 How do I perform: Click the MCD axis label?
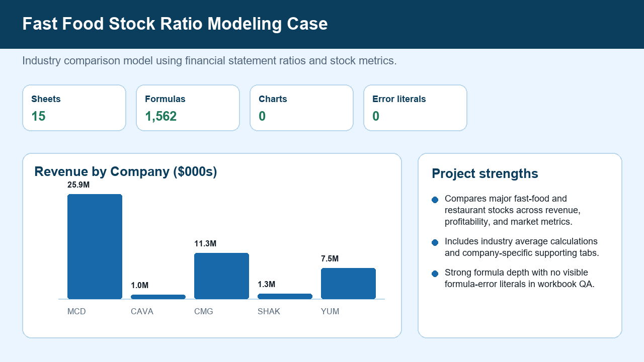point(76,312)
